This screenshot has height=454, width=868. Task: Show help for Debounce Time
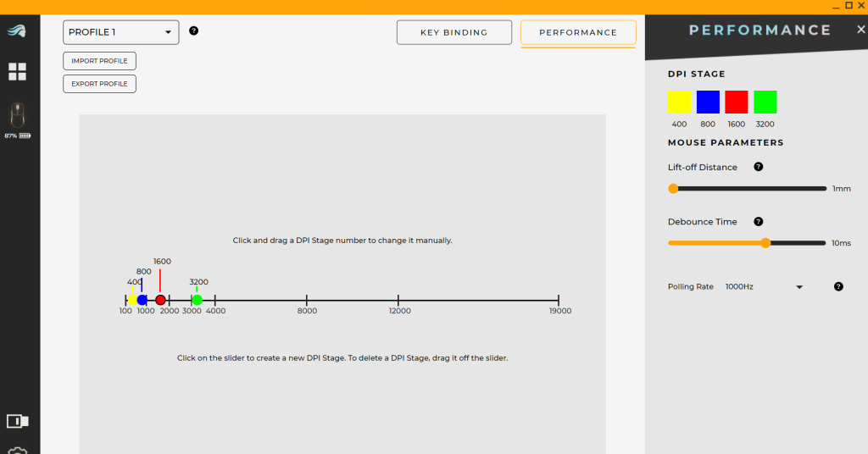coord(758,222)
